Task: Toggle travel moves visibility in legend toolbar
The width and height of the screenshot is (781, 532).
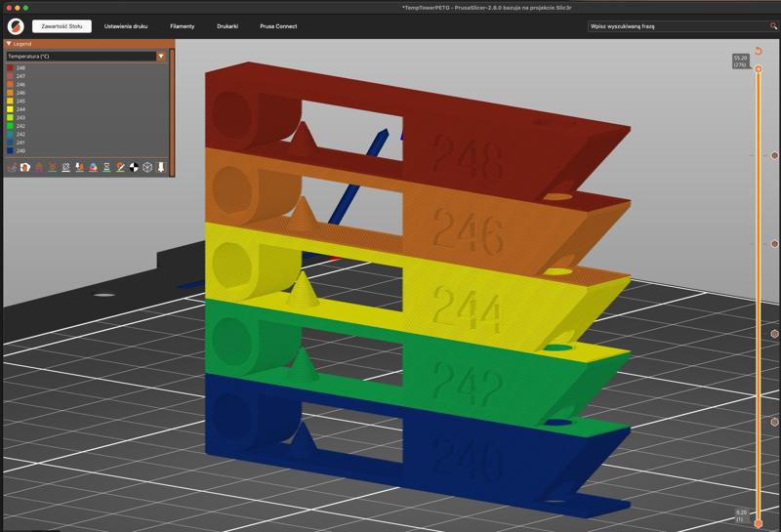Action: point(12,167)
